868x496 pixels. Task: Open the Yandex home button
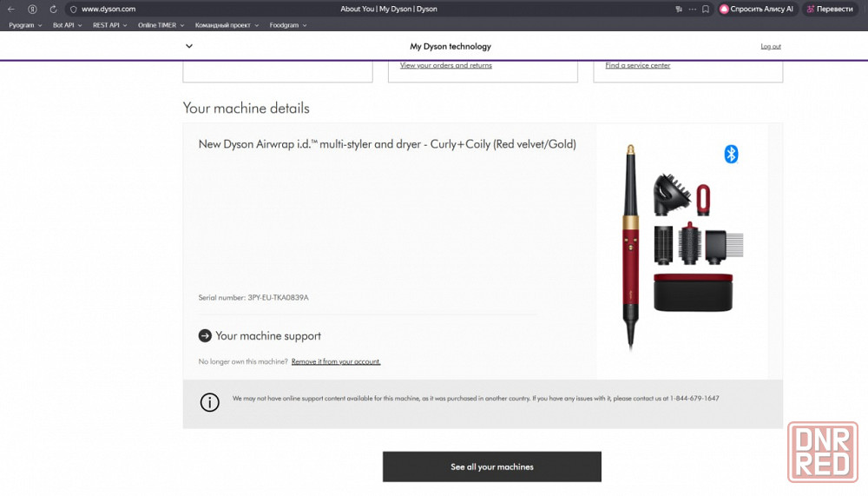click(x=32, y=9)
